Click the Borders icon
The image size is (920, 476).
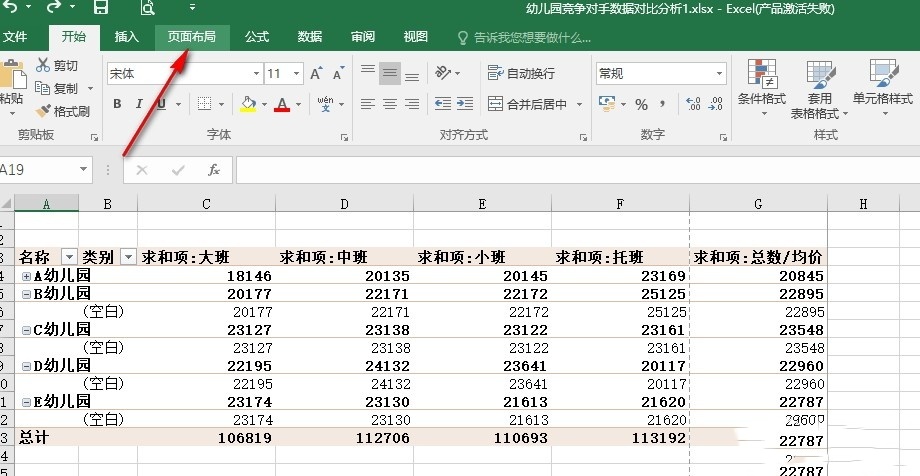coord(204,104)
